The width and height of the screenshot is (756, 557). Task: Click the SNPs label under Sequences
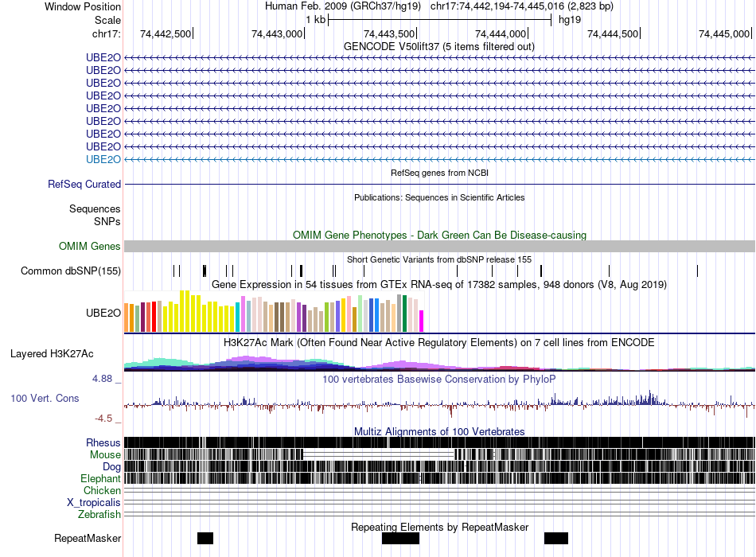107,221
